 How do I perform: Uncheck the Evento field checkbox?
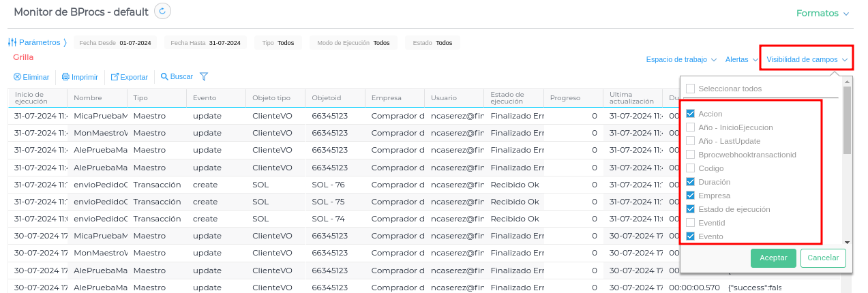[691, 236]
